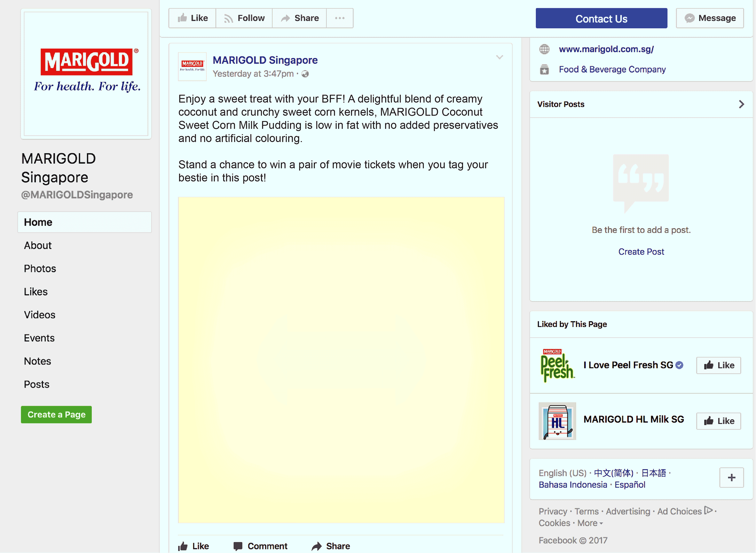Image resolution: width=756 pixels, height=553 pixels.
Task: Open the Cookies footer link
Action: (554, 523)
